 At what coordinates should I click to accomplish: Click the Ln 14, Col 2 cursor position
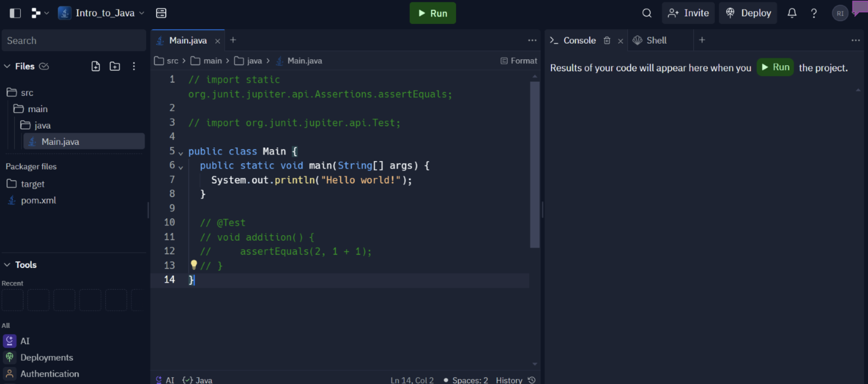point(412,380)
